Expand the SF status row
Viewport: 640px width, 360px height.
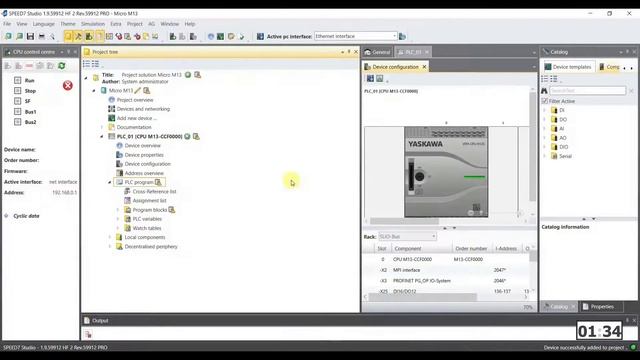(x=18, y=101)
